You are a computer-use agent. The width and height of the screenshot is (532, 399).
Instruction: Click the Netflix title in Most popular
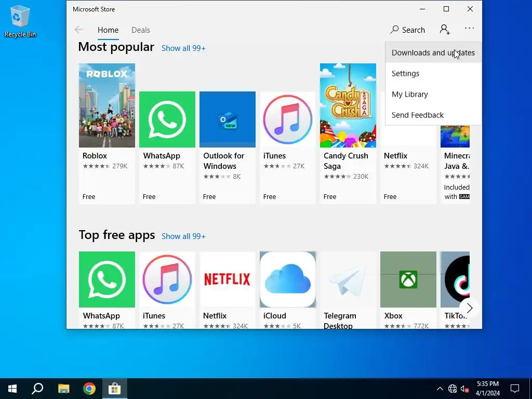395,156
